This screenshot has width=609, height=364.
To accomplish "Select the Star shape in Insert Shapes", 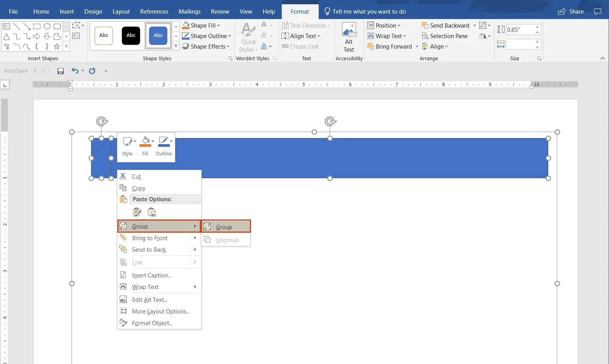I will coord(57,46).
